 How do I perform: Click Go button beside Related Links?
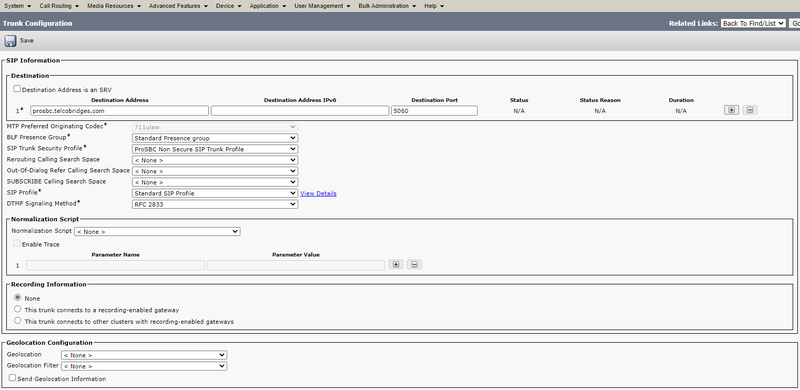point(794,23)
